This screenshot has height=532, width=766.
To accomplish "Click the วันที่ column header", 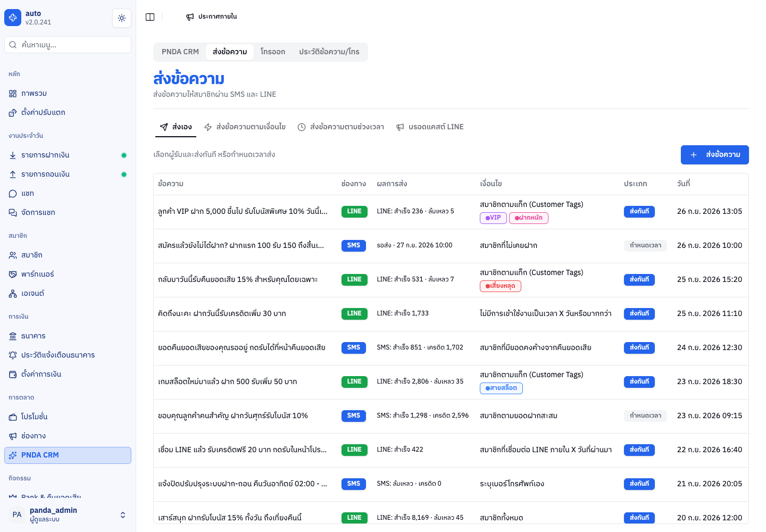I will tap(684, 184).
